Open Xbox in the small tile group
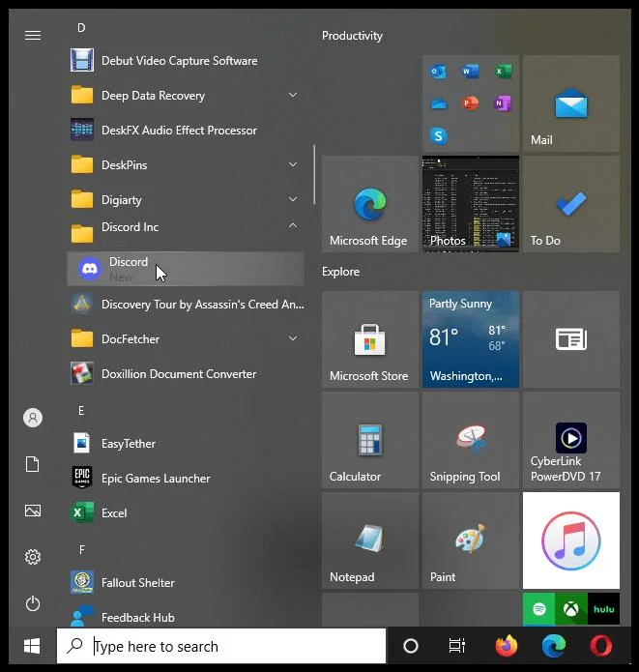This screenshot has width=639, height=672. point(571,609)
